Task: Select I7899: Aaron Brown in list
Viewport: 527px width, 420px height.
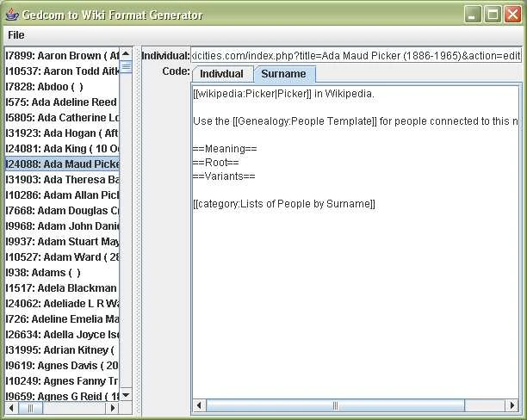Action: [x=62, y=55]
